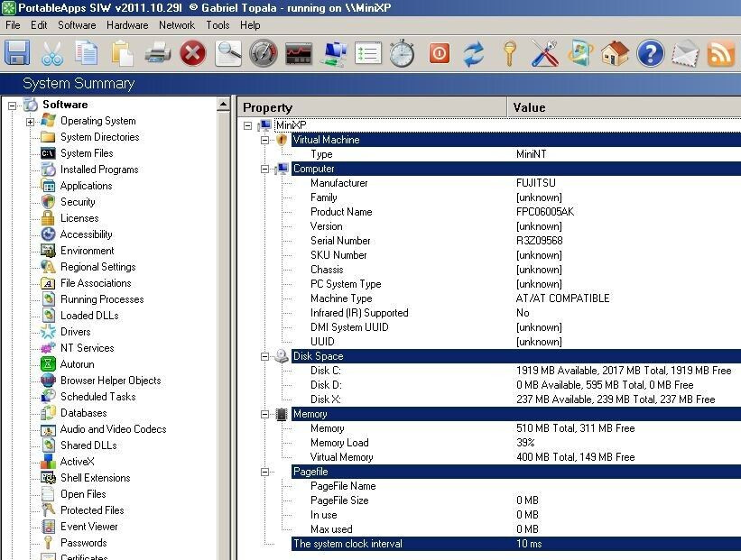Image resolution: width=741 pixels, height=560 pixels.
Task: Collapse the Software tree root
Action: (x=13, y=106)
